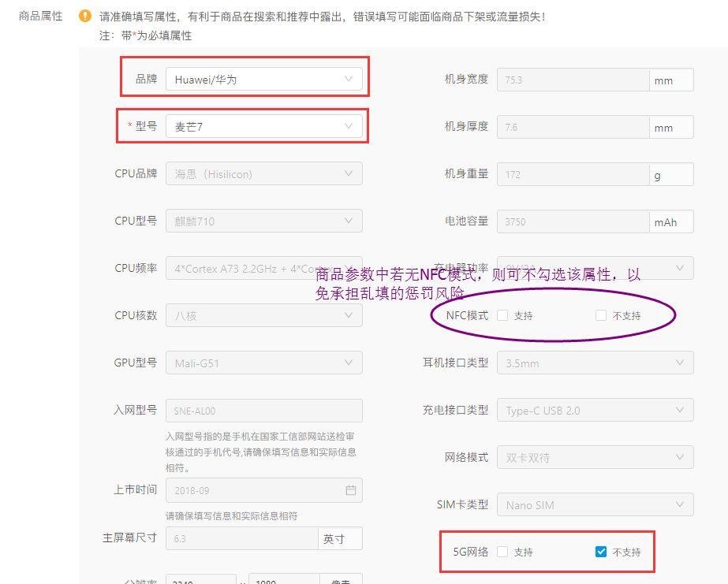Uncheck 5G网络 不支持 checkbox

click(601, 552)
